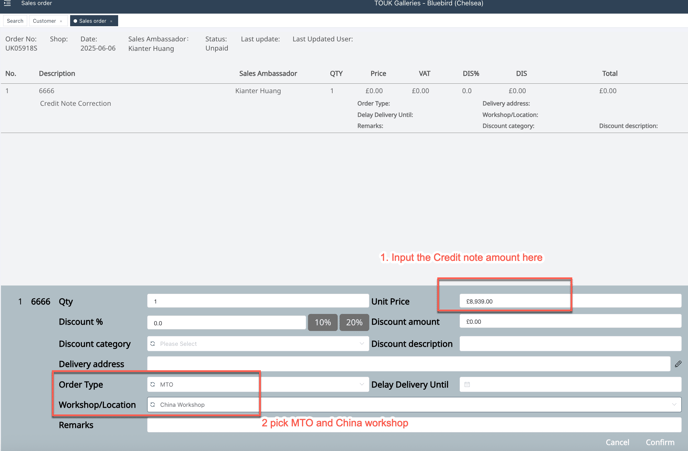Viewport: 688px width, 451px height.
Task: Switch to the Customer tab
Action: (44, 21)
